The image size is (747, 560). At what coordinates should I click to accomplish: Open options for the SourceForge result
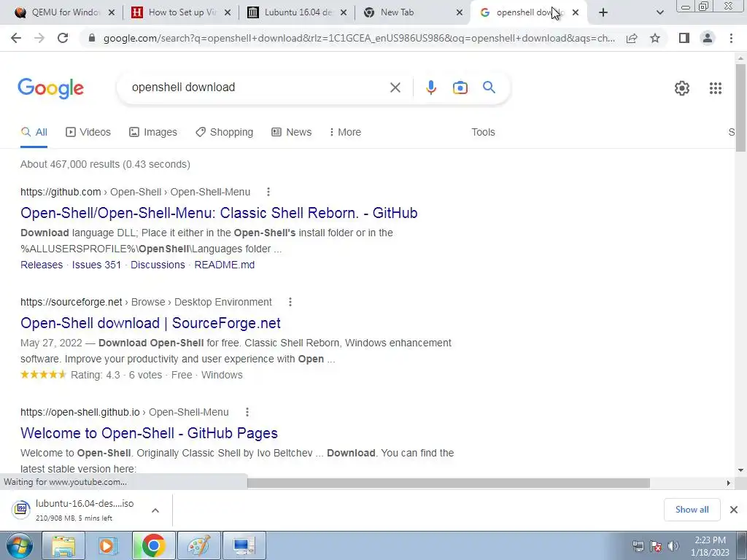point(290,302)
